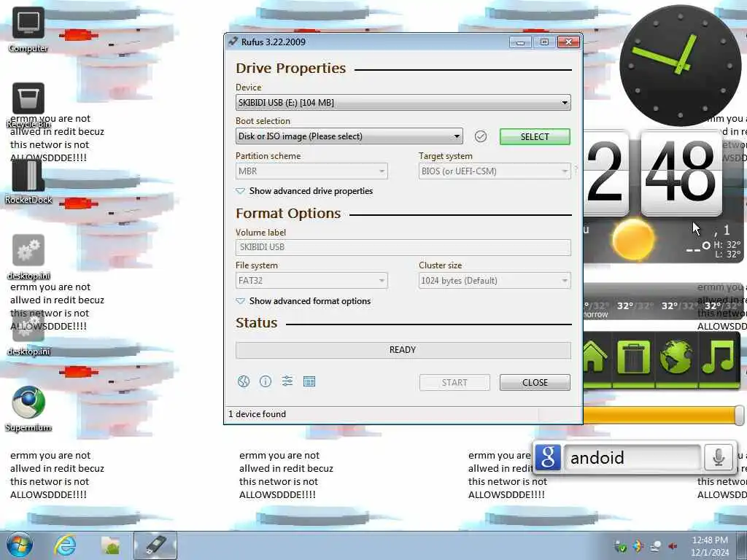The height and width of the screenshot is (560, 747).
Task: Click the green trash bin widget icon
Action: [633, 357]
